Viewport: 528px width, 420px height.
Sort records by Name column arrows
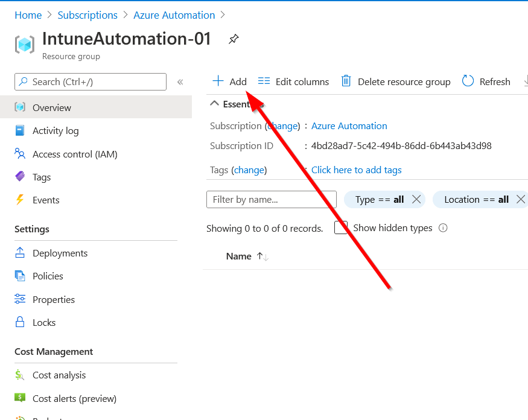(262, 256)
